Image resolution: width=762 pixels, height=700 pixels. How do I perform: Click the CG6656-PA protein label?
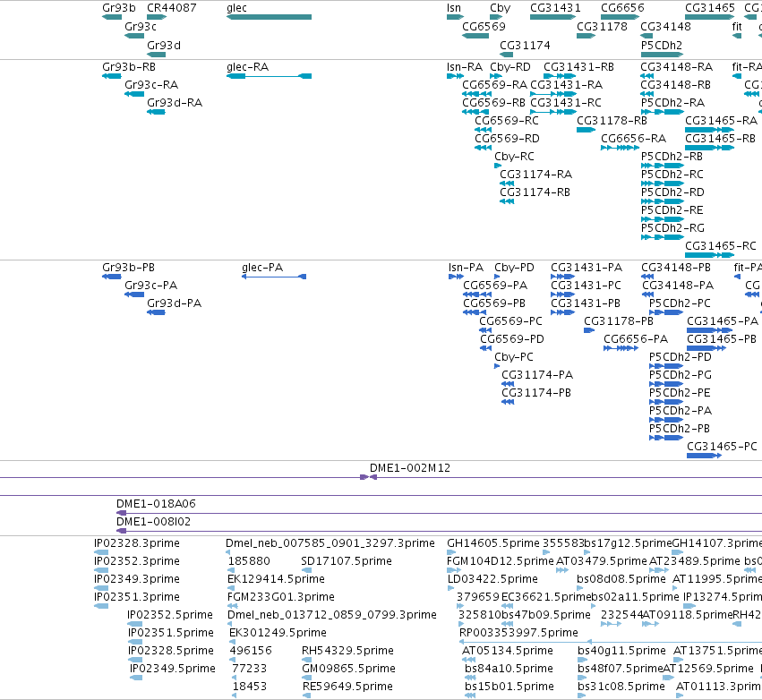click(636, 339)
